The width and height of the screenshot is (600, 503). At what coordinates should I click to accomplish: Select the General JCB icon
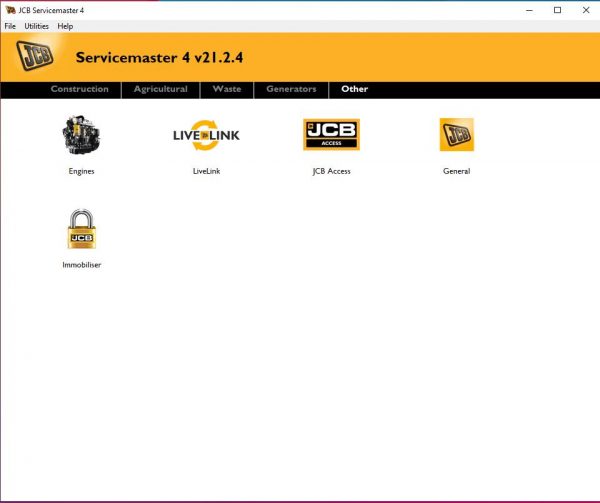point(457,134)
